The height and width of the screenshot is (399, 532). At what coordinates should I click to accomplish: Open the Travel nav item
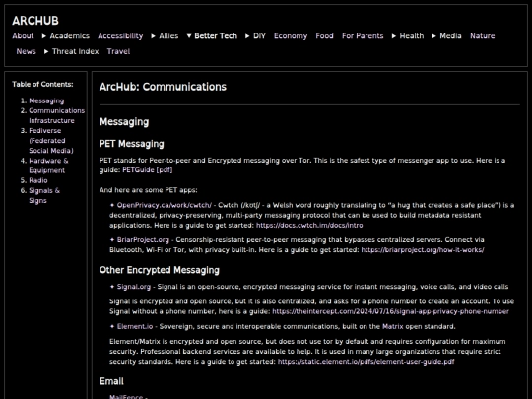(x=118, y=51)
